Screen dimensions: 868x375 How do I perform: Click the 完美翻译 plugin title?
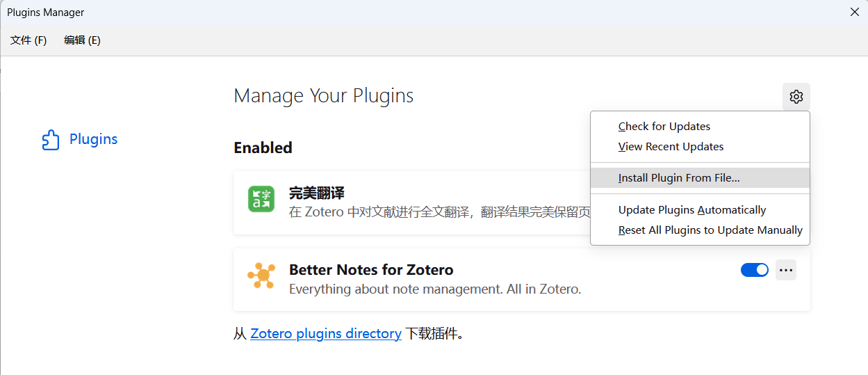(317, 193)
